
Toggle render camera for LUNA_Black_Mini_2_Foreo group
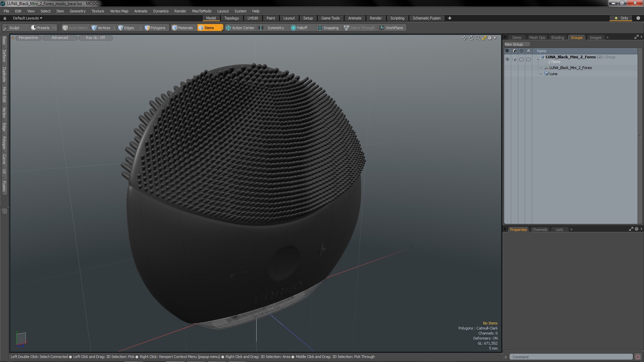point(515,59)
